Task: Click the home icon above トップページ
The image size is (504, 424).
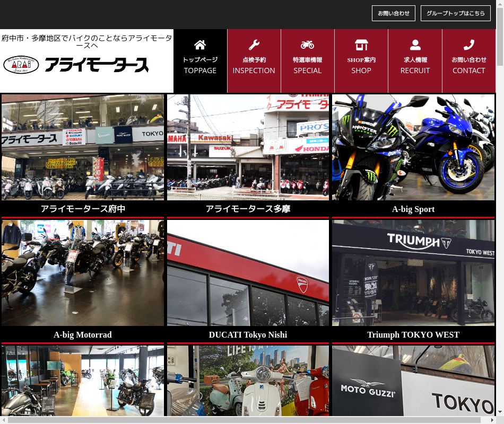Action: (200, 45)
